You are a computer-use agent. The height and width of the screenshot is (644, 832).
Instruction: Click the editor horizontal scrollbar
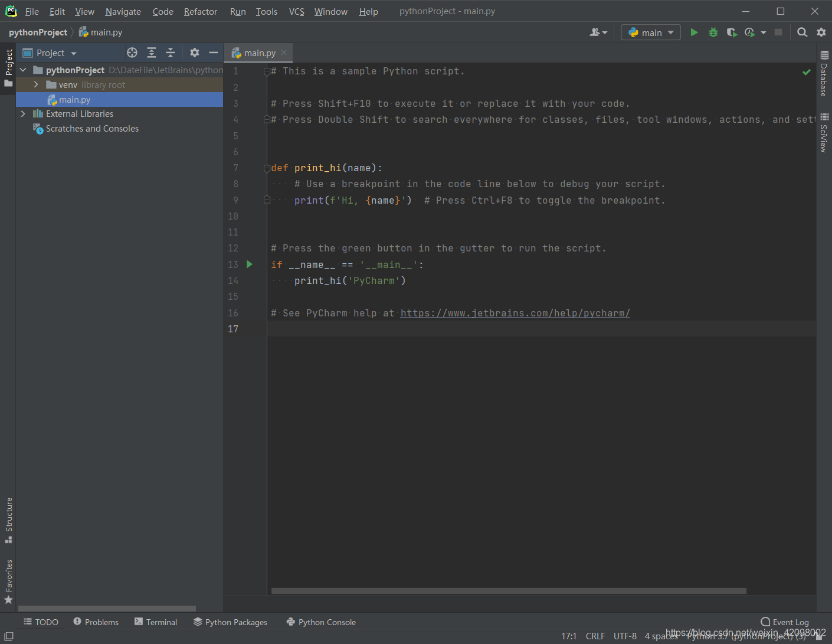[508, 591]
